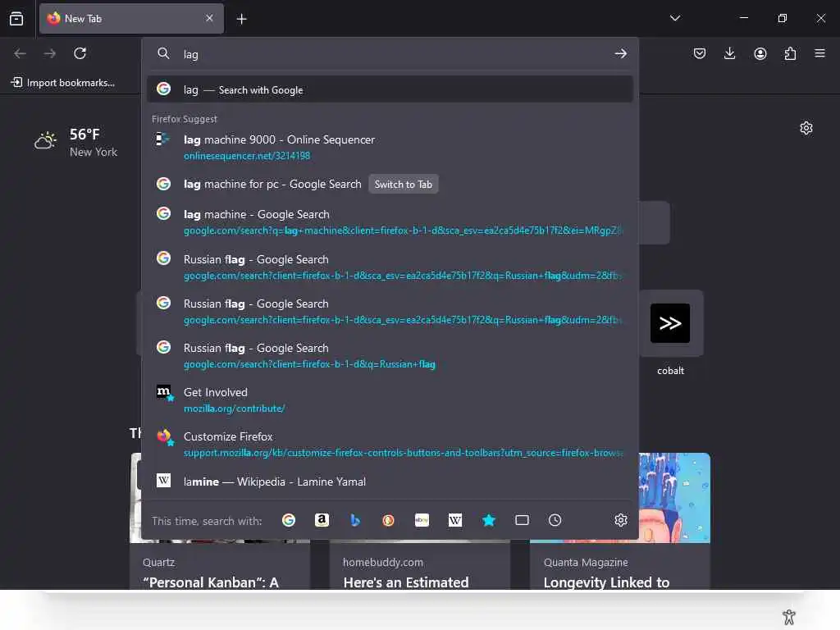
Task: Open Get Involved mozilla.org suggestion
Action: click(x=390, y=399)
